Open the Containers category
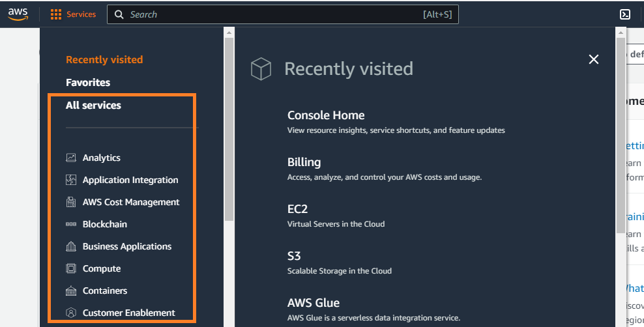The width and height of the screenshot is (644, 327). [x=105, y=291]
